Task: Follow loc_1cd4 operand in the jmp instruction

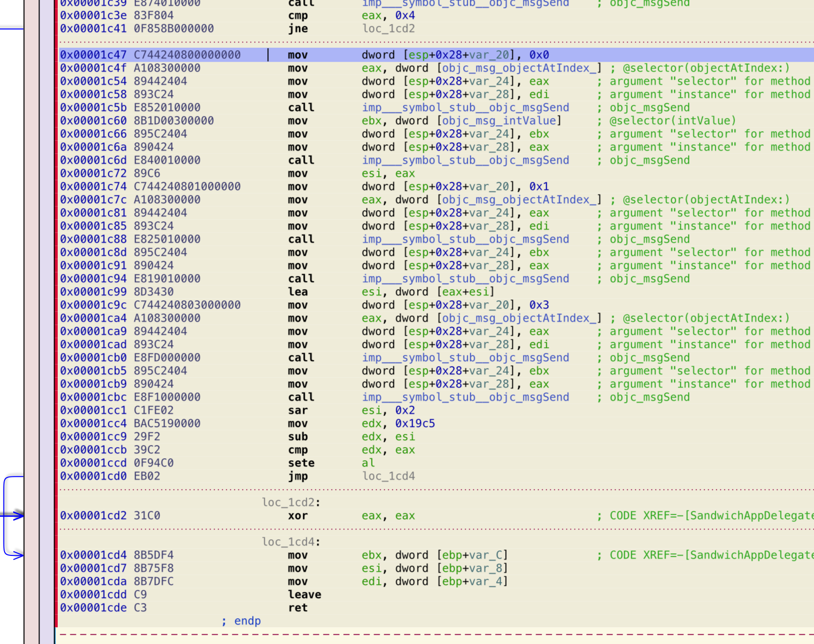Action: tap(388, 476)
